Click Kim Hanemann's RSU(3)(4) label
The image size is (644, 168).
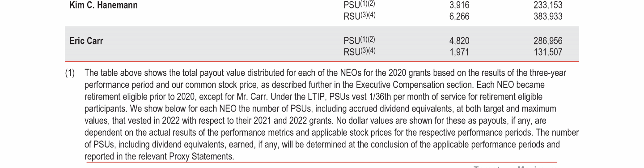coord(360,17)
